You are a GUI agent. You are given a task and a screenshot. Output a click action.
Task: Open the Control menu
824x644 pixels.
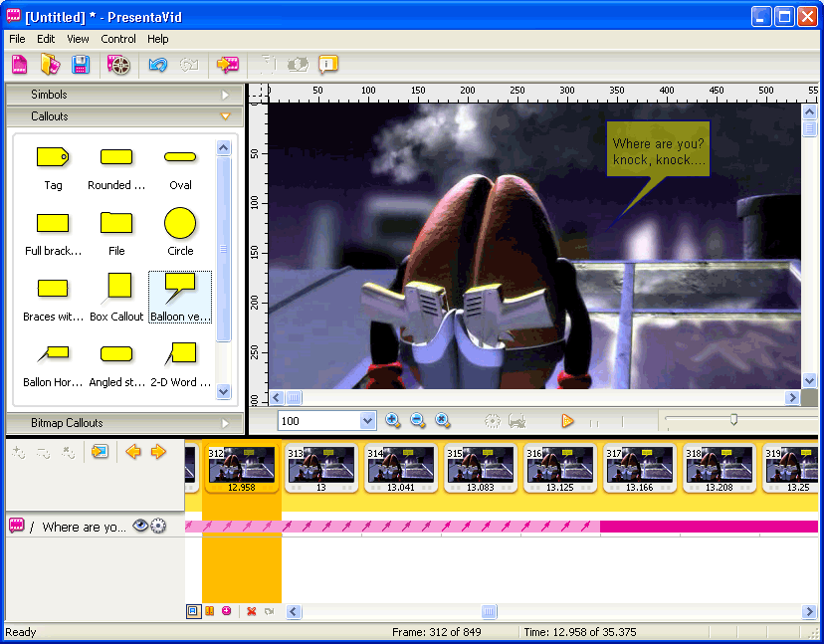pos(118,39)
